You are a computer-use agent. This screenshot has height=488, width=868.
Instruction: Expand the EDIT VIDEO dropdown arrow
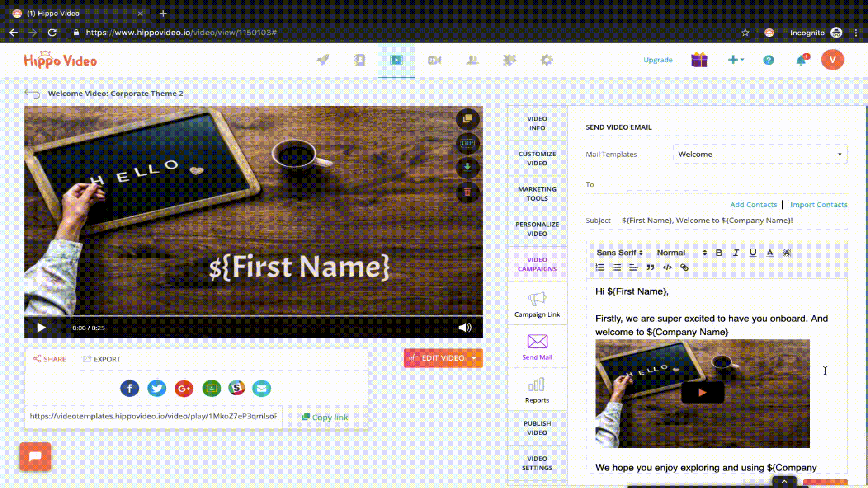(x=474, y=358)
